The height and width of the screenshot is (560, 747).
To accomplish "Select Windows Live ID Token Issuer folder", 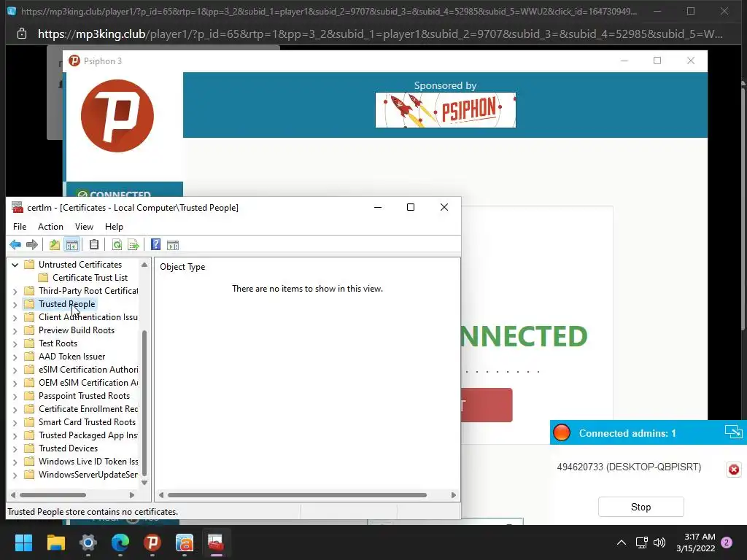I will 88,462.
